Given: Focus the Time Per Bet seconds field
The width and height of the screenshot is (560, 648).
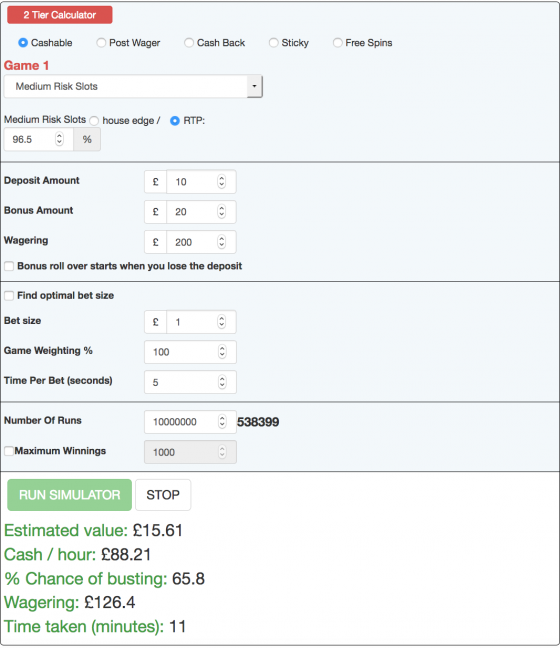Looking at the screenshot, I should [x=190, y=382].
